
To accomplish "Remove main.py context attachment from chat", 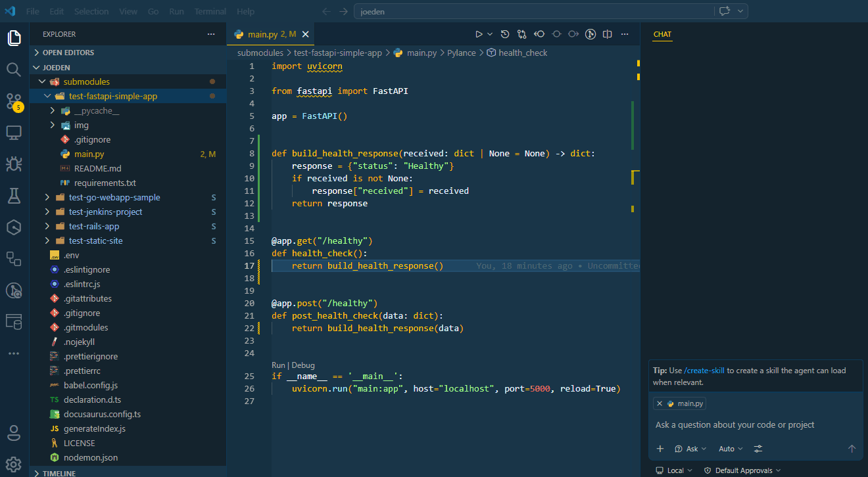I will coord(660,403).
